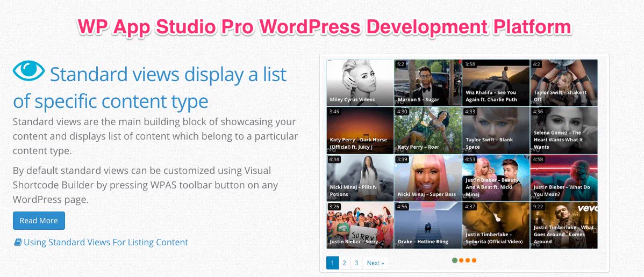The width and height of the screenshot is (644, 277).
Task: Open the Taylor Swift – Blank Space video
Action: pyautogui.click(x=496, y=130)
